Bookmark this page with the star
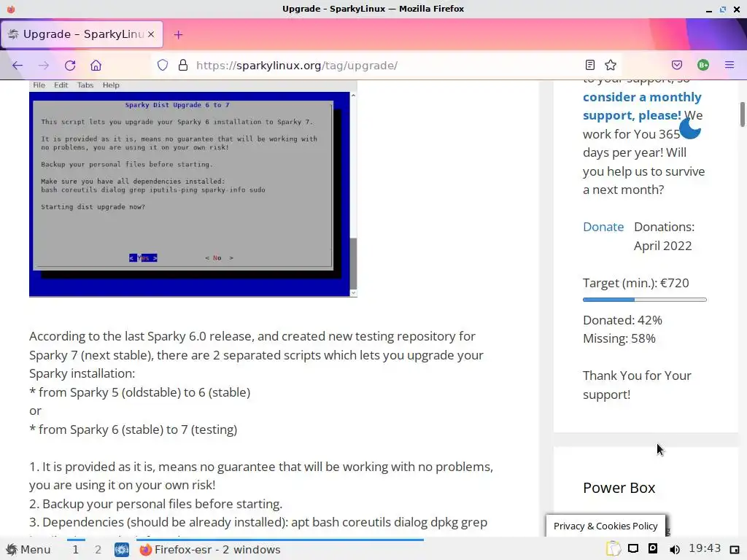 pyautogui.click(x=611, y=65)
